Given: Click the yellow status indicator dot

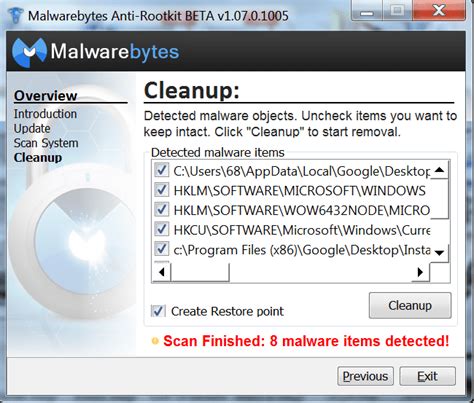Looking at the screenshot, I should (155, 341).
